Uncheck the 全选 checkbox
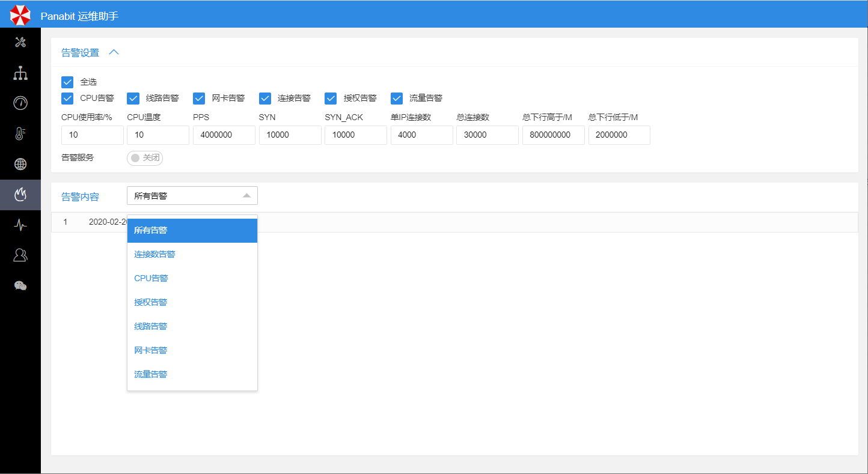This screenshot has width=868, height=474. click(x=67, y=82)
